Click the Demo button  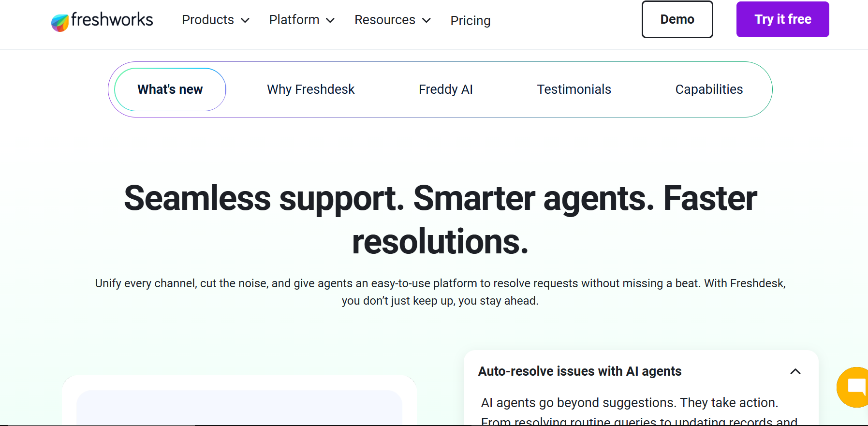coord(677,19)
